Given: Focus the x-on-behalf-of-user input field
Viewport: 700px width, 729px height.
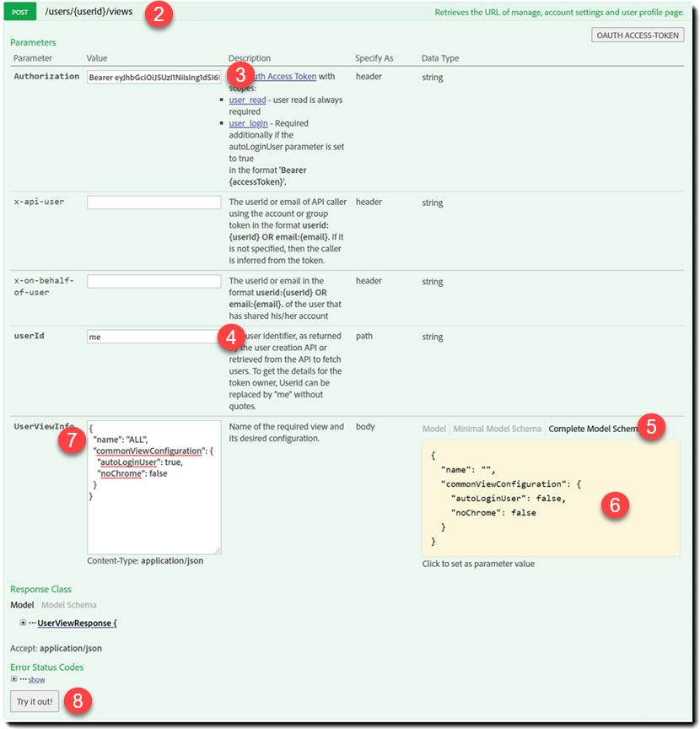Looking at the screenshot, I should (153, 281).
